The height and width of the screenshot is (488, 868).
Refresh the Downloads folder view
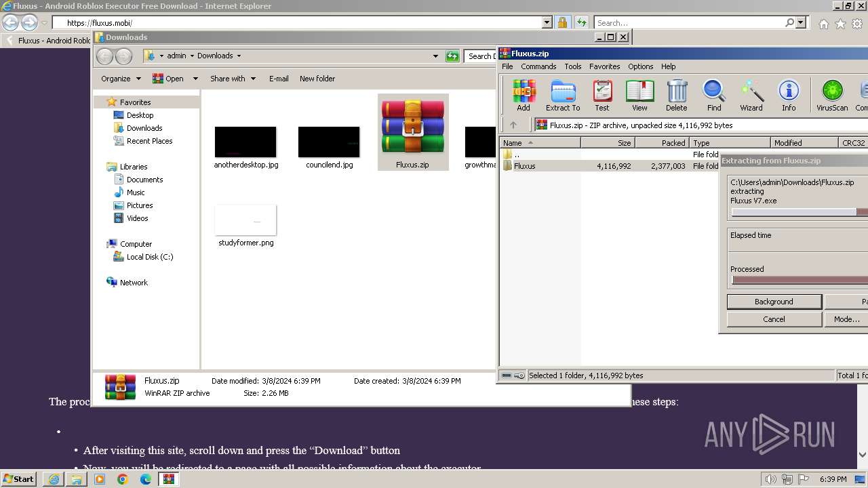[452, 56]
